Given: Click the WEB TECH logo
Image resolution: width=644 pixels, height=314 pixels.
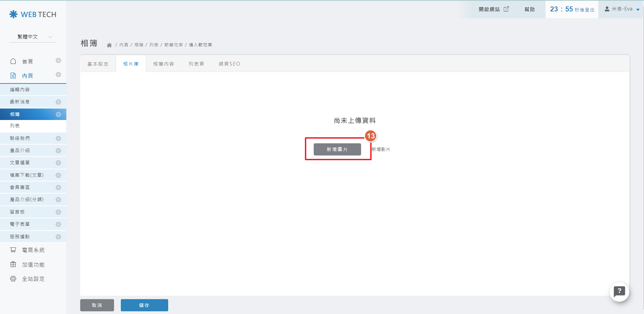Looking at the screenshot, I should coord(33,14).
